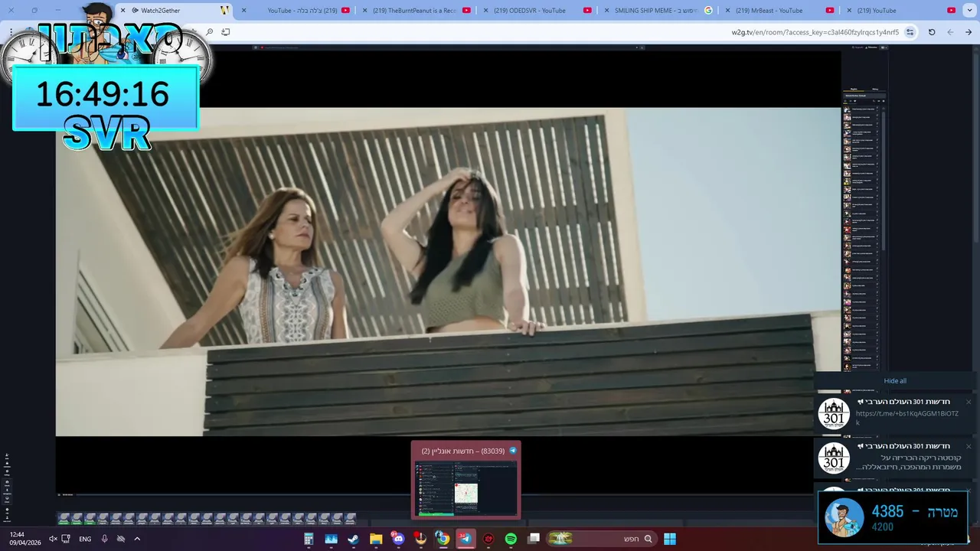Click Hide all notifications
This screenshot has width=980, height=551.
[895, 381]
